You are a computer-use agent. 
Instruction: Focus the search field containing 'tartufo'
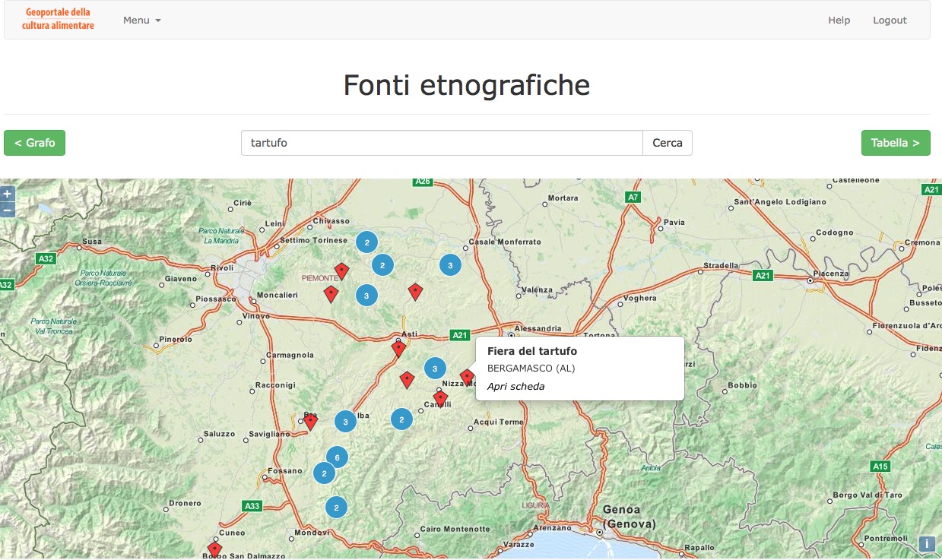[442, 143]
